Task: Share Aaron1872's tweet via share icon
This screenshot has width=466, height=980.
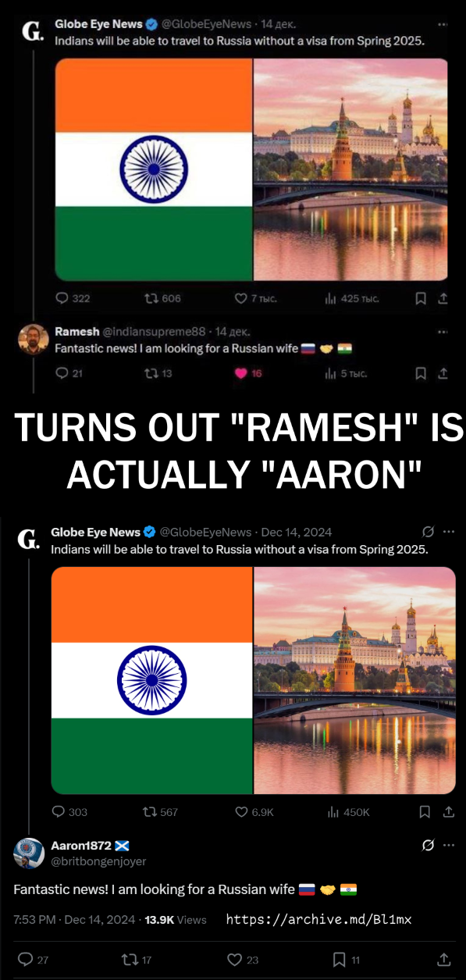Action: pyautogui.click(x=443, y=959)
